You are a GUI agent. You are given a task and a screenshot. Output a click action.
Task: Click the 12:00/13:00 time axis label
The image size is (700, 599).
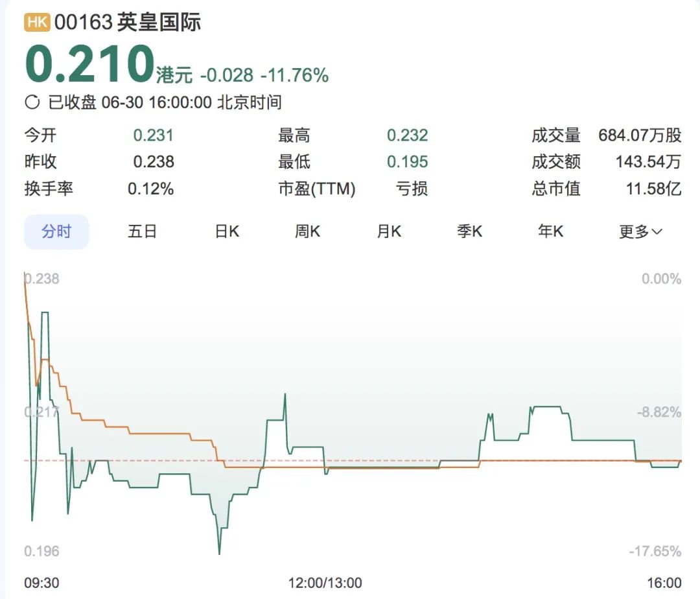coord(325,583)
